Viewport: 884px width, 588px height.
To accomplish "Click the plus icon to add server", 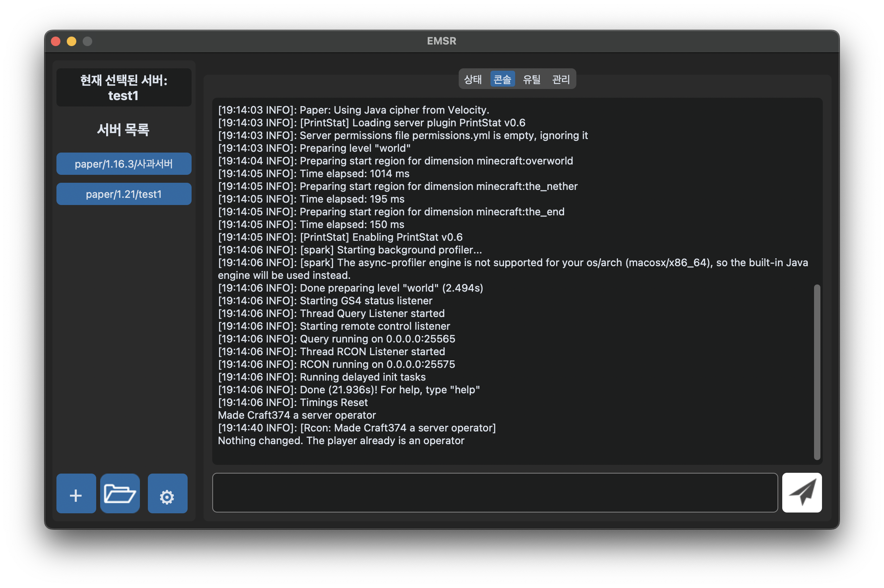I will tap(76, 493).
